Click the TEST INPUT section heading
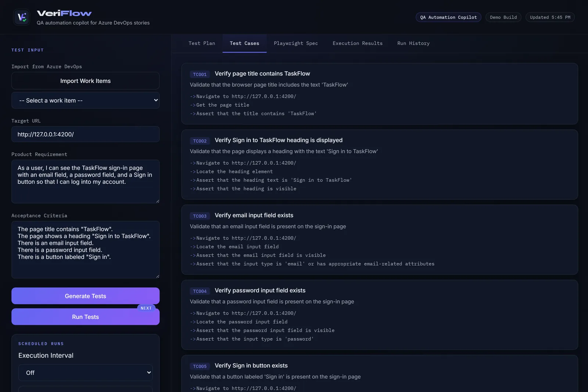Viewport: 588px width, 392px height. [28, 50]
